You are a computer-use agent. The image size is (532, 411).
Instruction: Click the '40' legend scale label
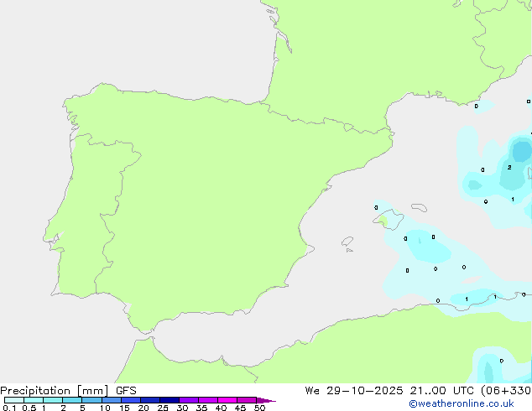[221, 408]
